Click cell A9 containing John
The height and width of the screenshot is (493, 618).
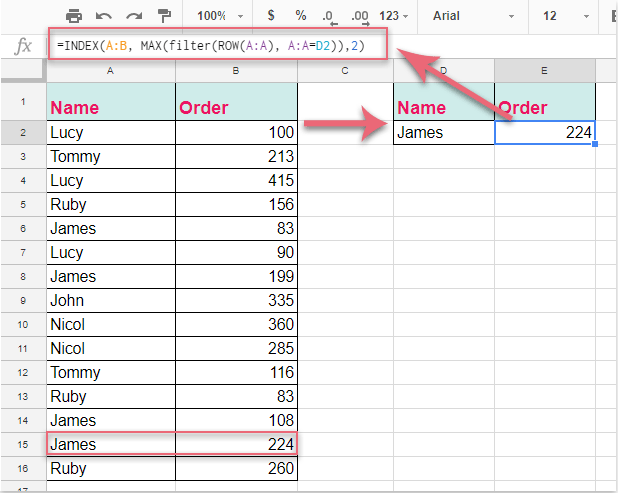pos(110,300)
